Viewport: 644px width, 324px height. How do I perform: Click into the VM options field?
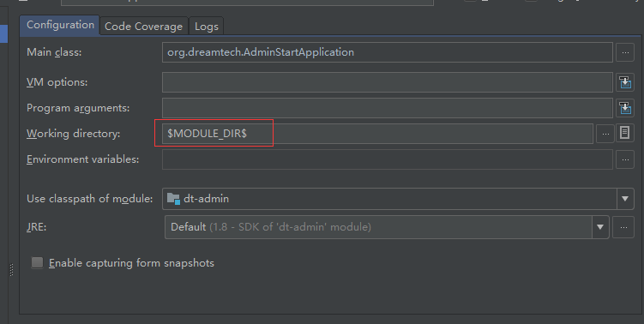tap(388, 82)
